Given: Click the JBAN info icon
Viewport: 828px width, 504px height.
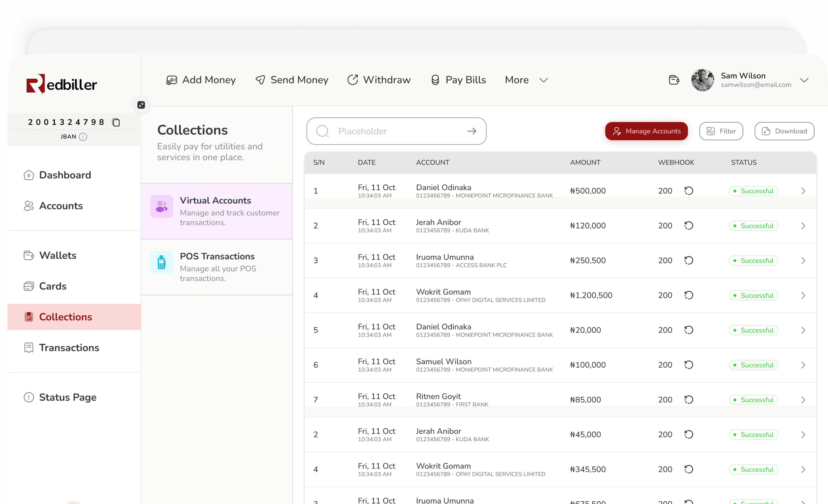Looking at the screenshot, I should pos(83,137).
